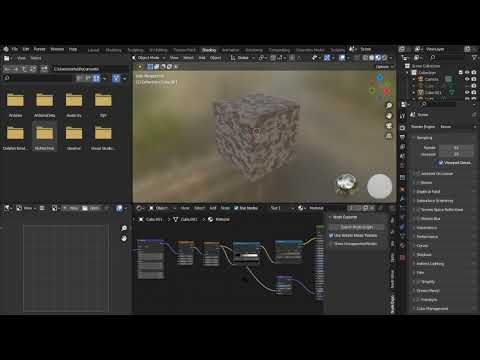
Task: Click the blue Z axis on viewport gizmo
Action: [380, 78]
